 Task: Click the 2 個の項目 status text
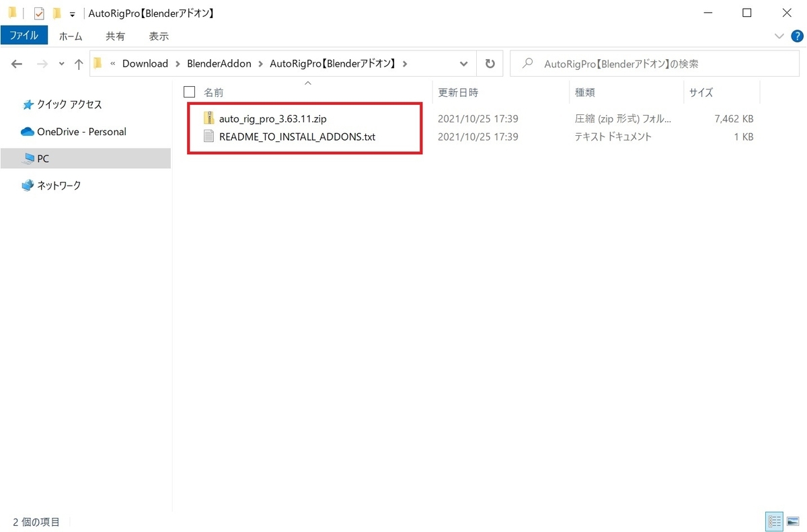[36, 521]
